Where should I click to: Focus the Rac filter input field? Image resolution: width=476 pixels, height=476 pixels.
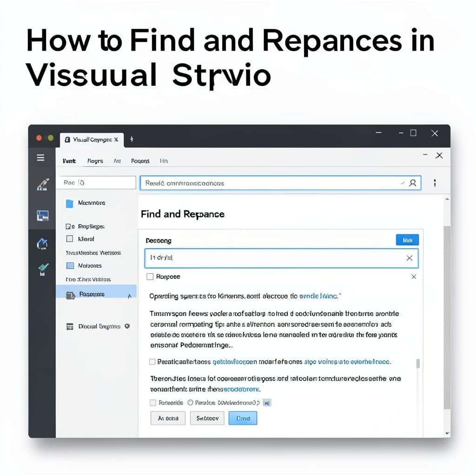[x=96, y=183]
